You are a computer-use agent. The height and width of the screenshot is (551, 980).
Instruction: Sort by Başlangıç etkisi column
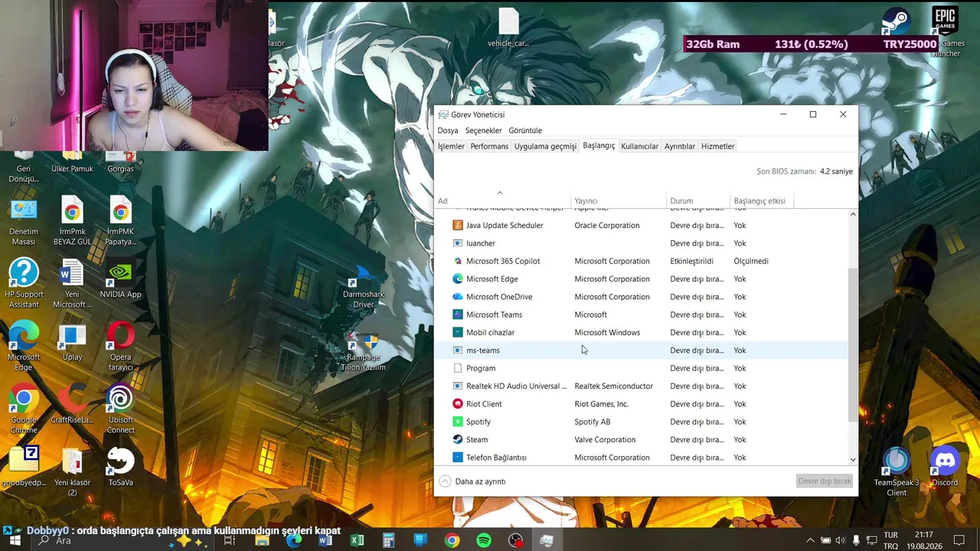click(x=762, y=201)
